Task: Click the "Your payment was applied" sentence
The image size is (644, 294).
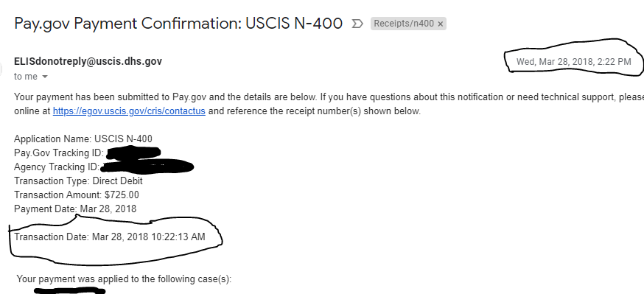Action: click(x=124, y=279)
